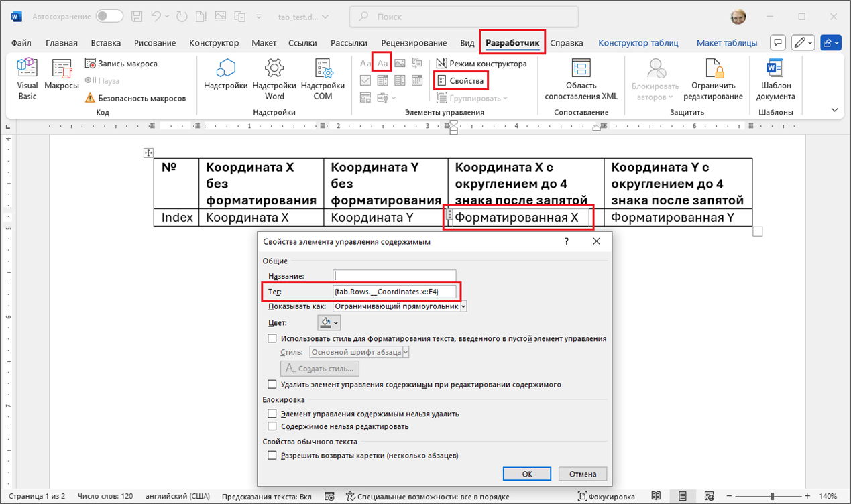
Task: Click Область сопоставления XML icon
Action: pyautogui.click(x=581, y=70)
